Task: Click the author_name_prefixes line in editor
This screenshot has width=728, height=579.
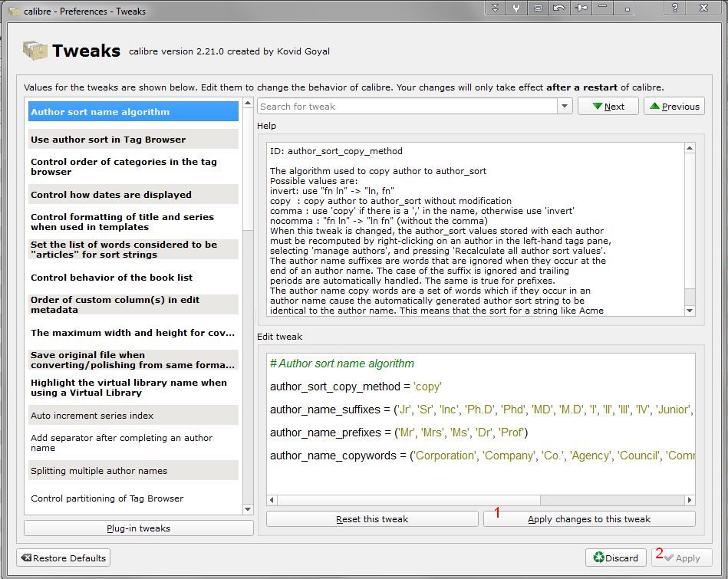Action: [399, 433]
